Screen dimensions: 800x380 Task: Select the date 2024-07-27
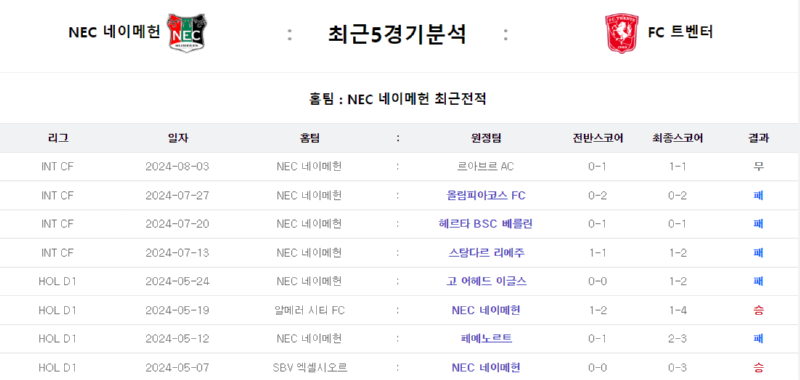click(178, 195)
